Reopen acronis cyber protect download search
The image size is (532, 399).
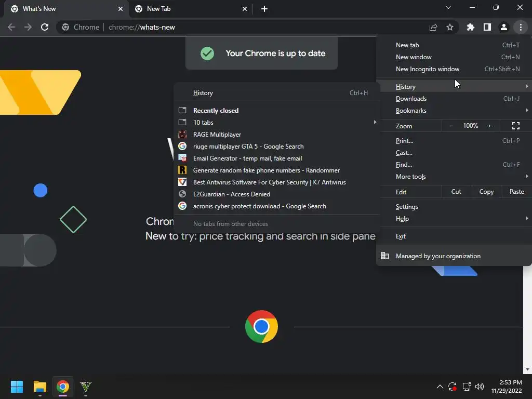[x=276, y=206]
